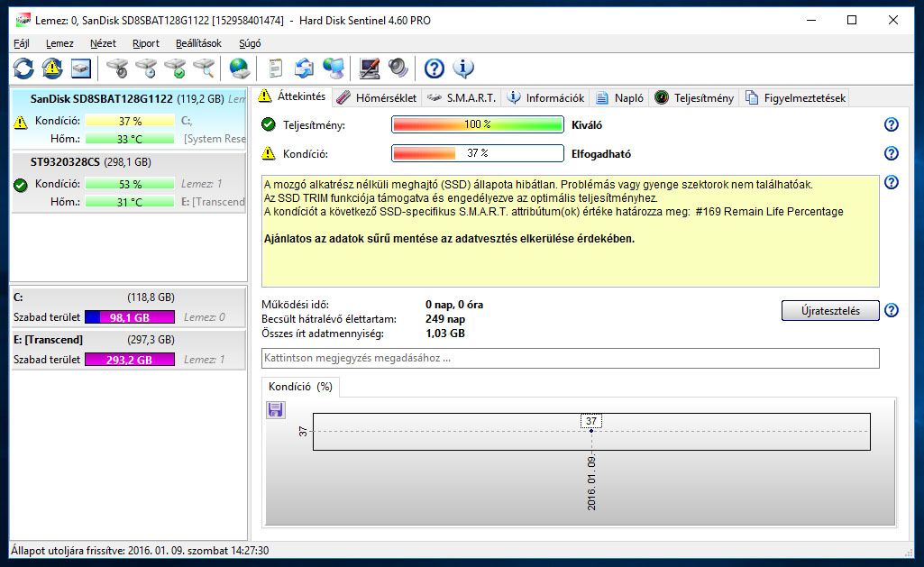Switch to the Hőmérséklet tab

[x=377, y=98]
